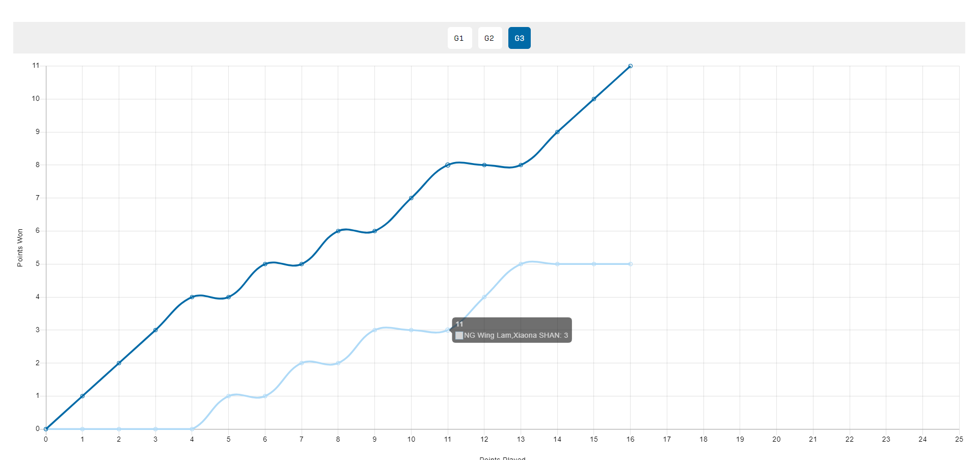Screen dimensions: 980x460
Task: Click dark blue final point at 16 points played
Action: tap(630, 66)
